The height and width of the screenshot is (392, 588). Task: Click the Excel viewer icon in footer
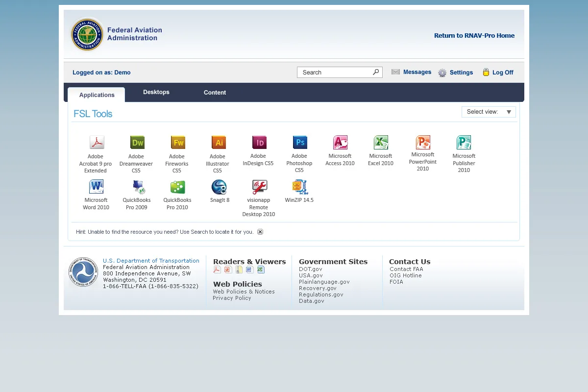pyautogui.click(x=261, y=269)
